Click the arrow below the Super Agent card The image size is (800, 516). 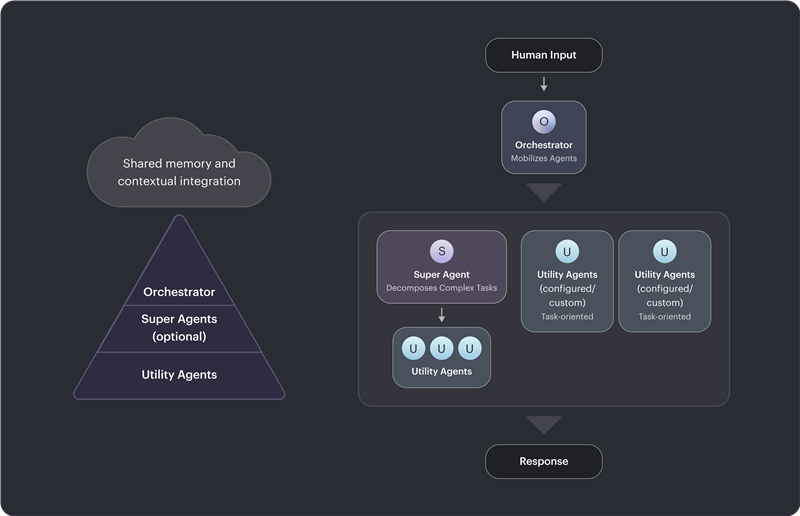441,314
